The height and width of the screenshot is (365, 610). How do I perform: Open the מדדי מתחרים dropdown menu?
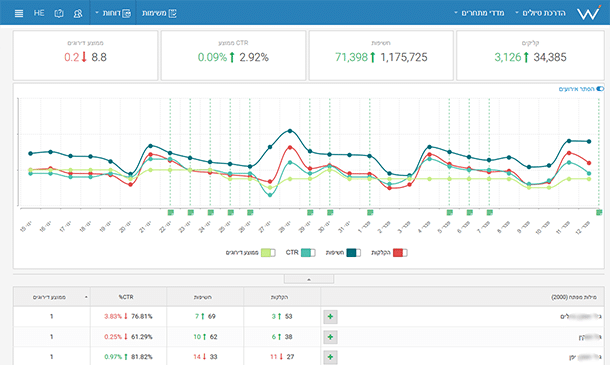pos(479,13)
